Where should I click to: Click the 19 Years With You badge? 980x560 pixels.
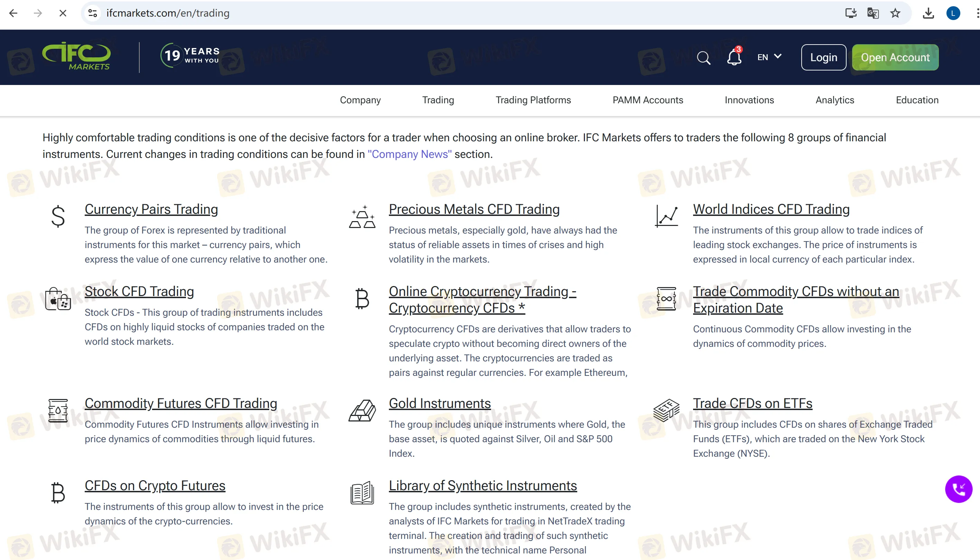pos(190,56)
